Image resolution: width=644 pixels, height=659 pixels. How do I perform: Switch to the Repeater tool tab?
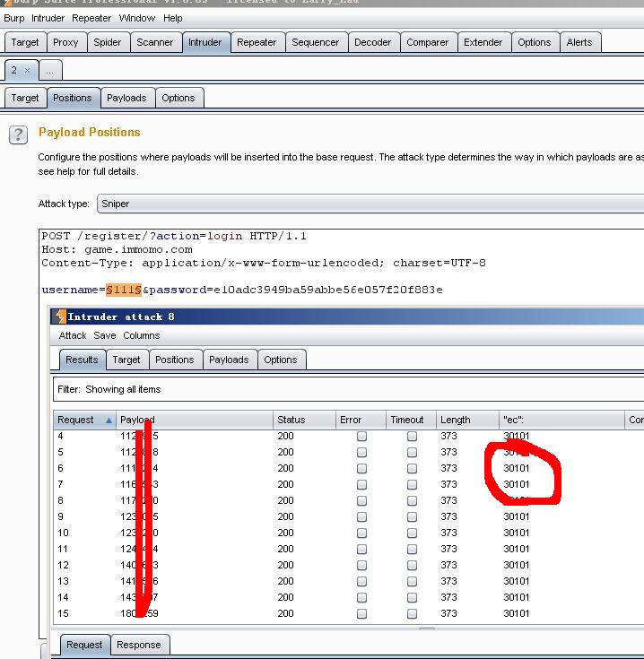click(x=257, y=42)
